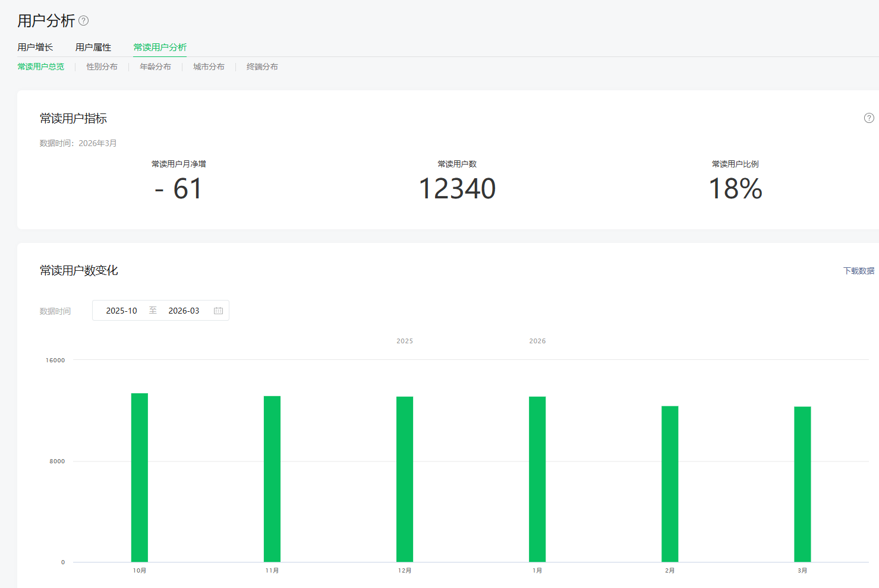Click end date field 2026-03

coord(184,311)
